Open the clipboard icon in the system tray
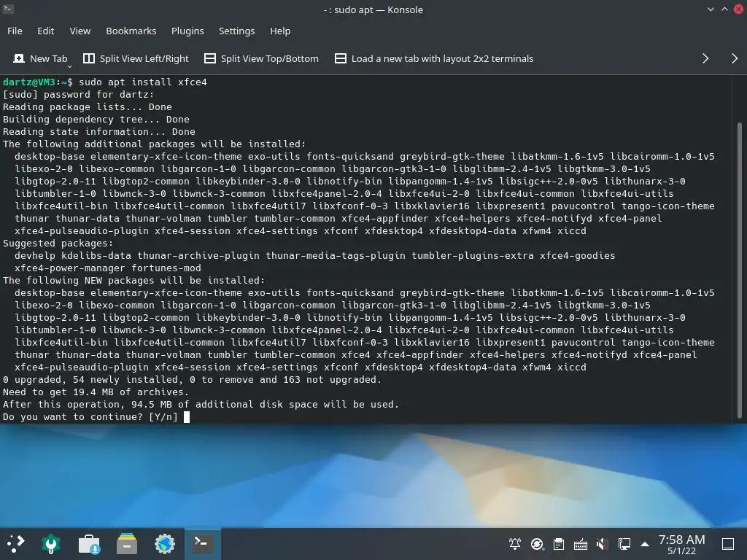This screenshot has width=747, height=560. (x=559, y=544)
